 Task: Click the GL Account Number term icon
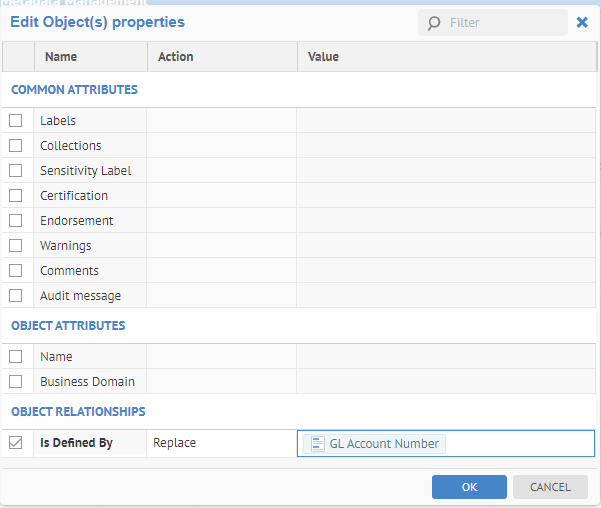tap(316, 444)
